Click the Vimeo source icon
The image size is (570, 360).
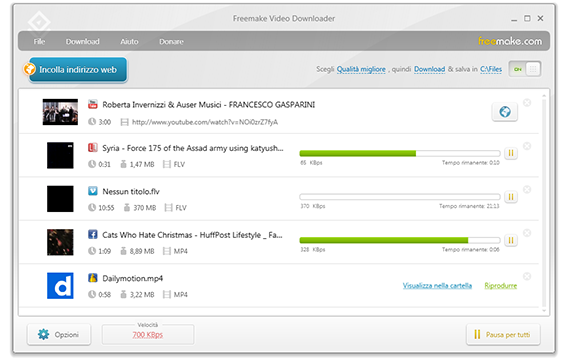pyautogui.click(x=93, y=191)
